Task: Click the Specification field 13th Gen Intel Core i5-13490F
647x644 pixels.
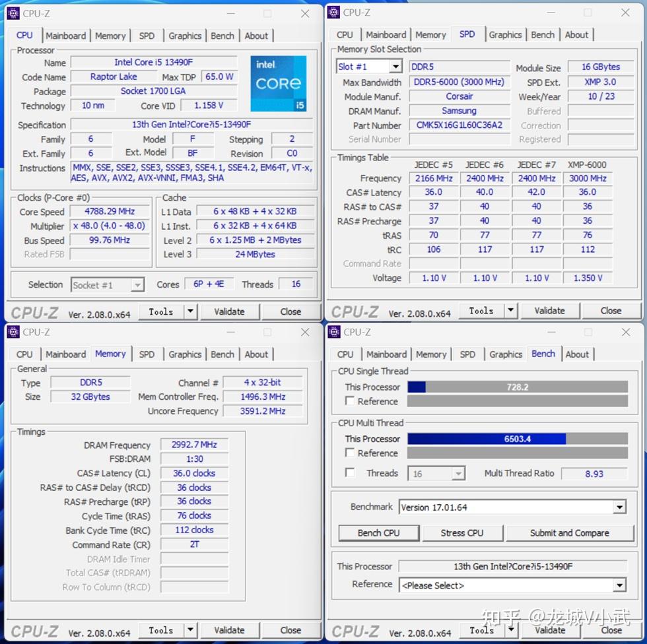Action: tap(191, 125)
